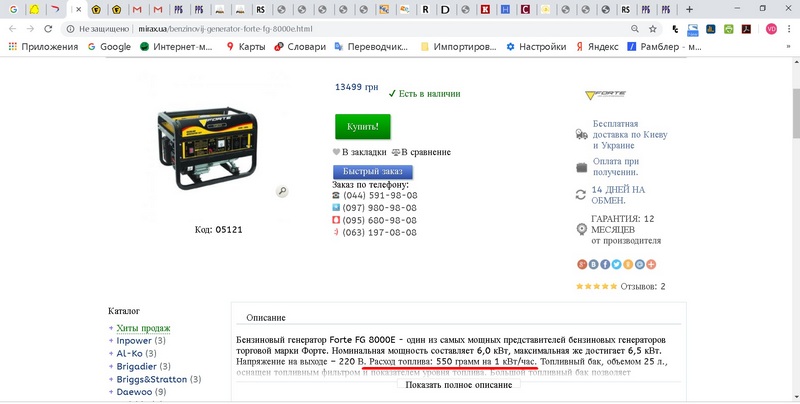The image size is (800, 404).
Task: Open the Google bookmark
Action: [x=109, y=46]
